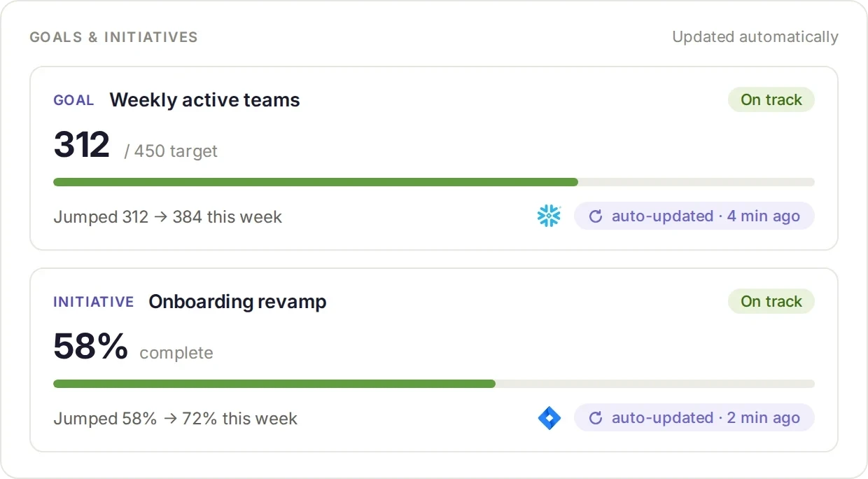Click On track status on Onboarding revamp
868x479 pixels.
click(771, 301)
